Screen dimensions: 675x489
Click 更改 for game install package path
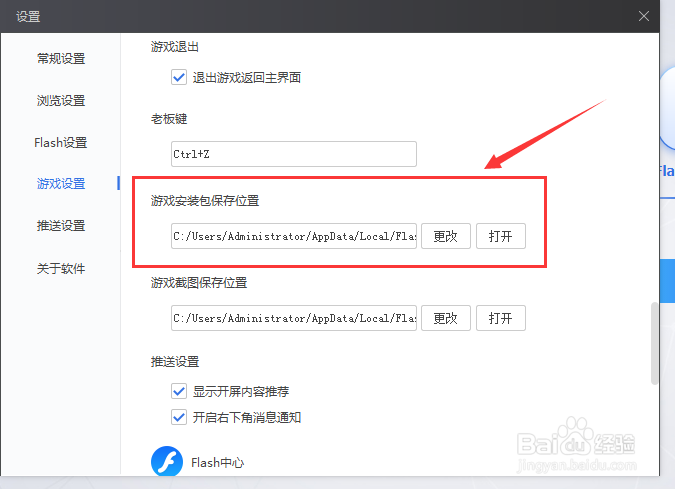tap(446, 236)
